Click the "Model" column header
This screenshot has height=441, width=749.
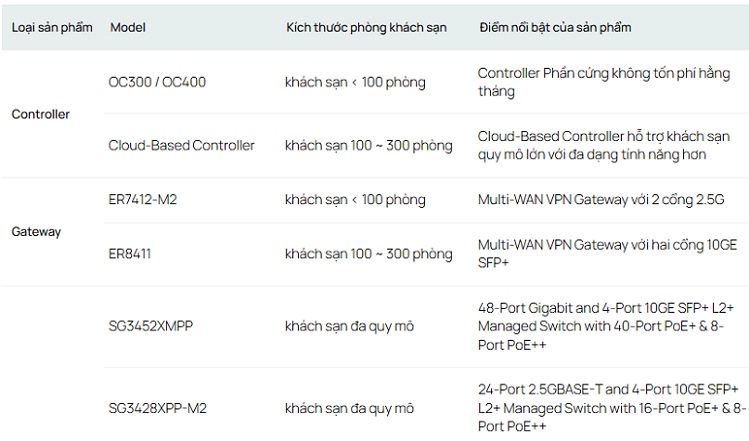(x=128, y=27)
